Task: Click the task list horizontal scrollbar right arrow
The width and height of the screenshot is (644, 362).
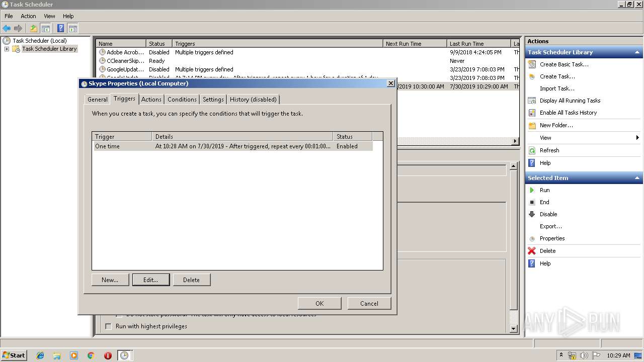Action: pos(515,141)
